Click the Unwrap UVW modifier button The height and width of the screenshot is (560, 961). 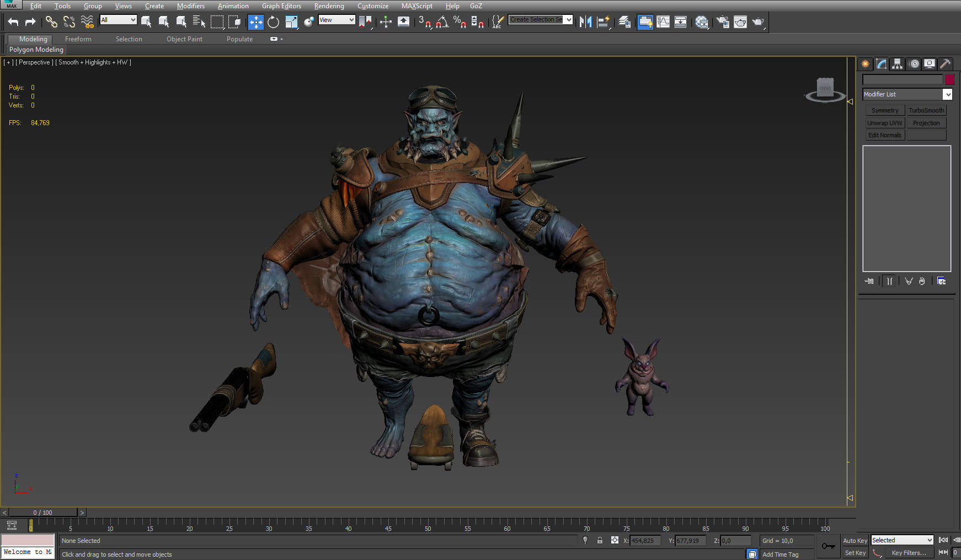click(x=885, y=123)
